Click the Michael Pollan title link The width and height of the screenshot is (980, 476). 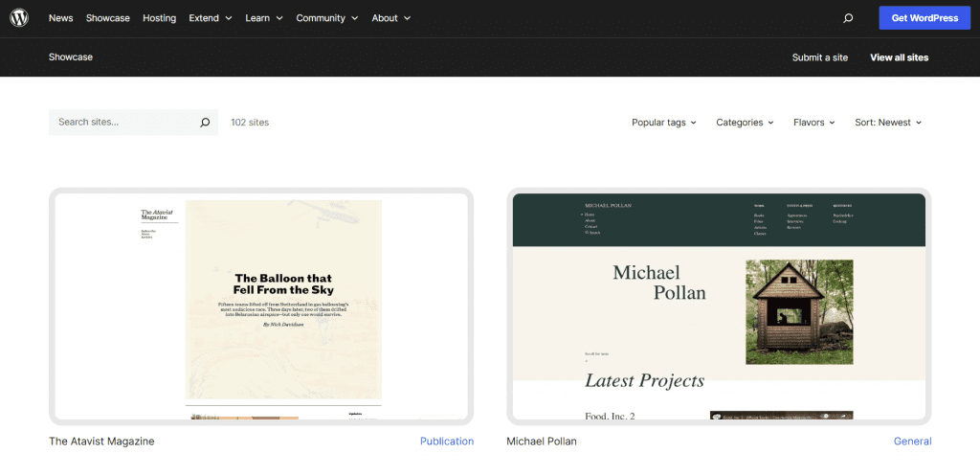tap(542, 441)
